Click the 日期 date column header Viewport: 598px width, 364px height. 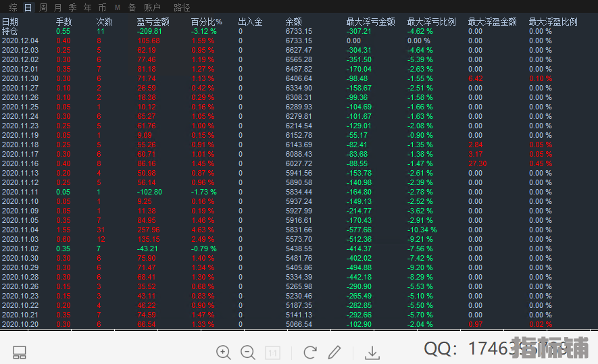[10, 22]
